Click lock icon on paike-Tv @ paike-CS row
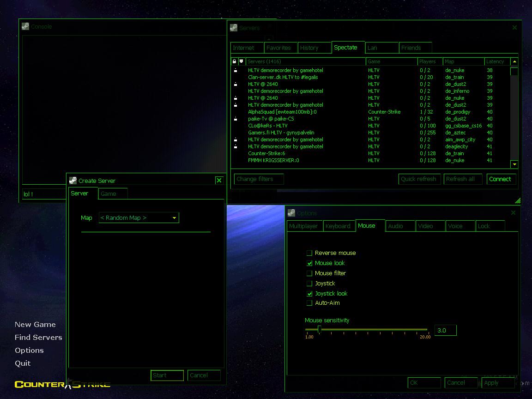 pyautogui.click(x=236, y=119)
